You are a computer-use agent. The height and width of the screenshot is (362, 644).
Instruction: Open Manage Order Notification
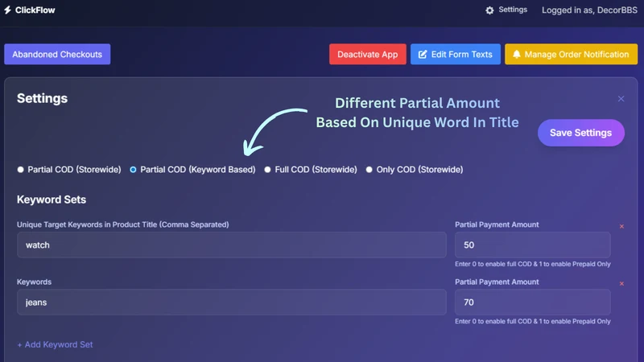tap(571, 54)
